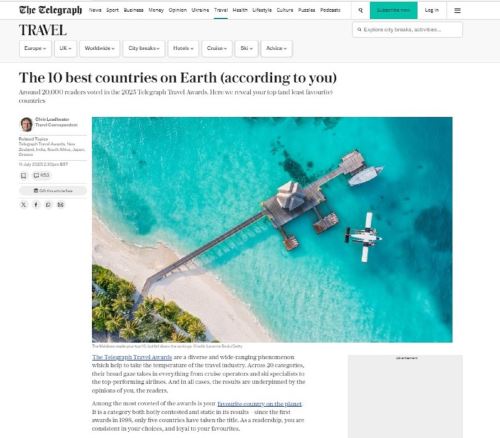Open the City breaks dropdown

(x=144, y=48)
